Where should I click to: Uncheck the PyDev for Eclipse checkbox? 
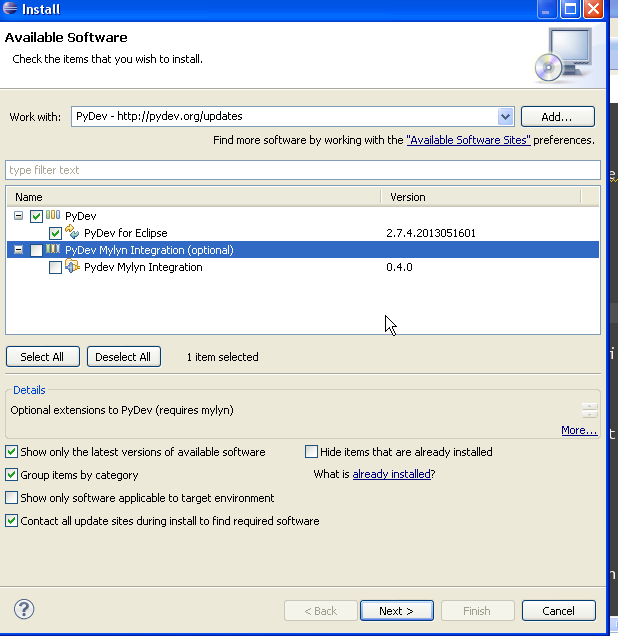pyautogui.click(x=55, y=233)
